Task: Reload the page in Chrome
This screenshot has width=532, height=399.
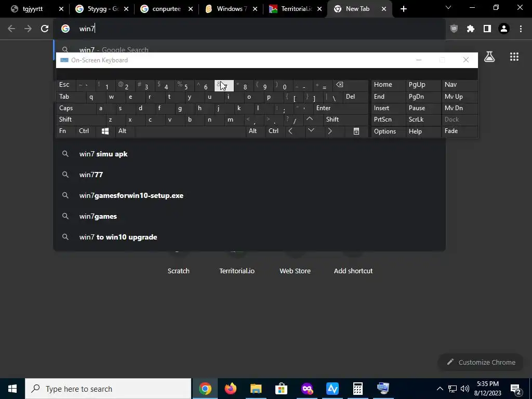Action: (x=45, y=29)
